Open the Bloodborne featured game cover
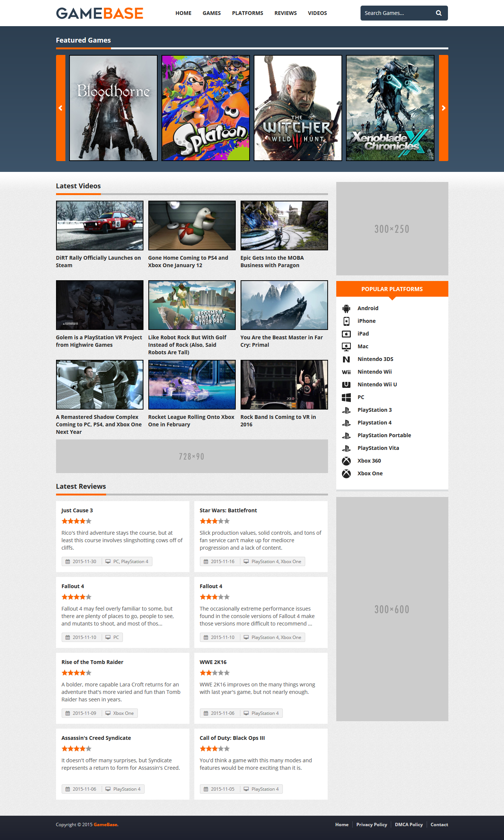This screenshot has height=840, width=504. point(113,108)
